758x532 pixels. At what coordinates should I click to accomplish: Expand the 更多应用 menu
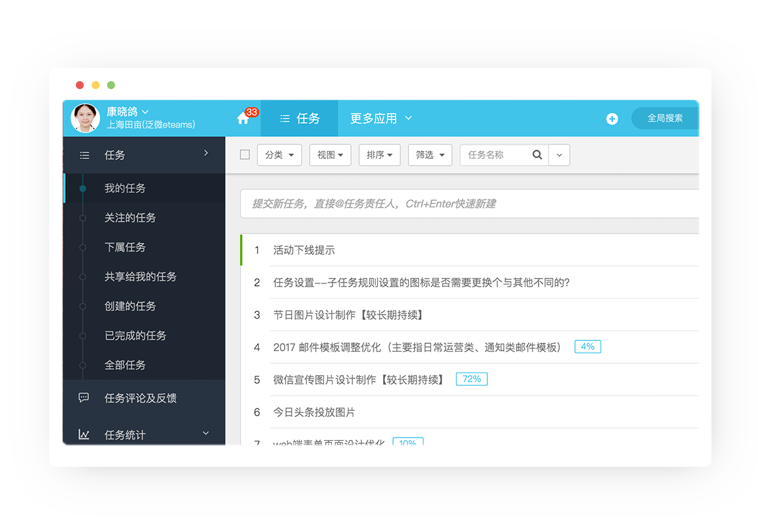(381, 118)
